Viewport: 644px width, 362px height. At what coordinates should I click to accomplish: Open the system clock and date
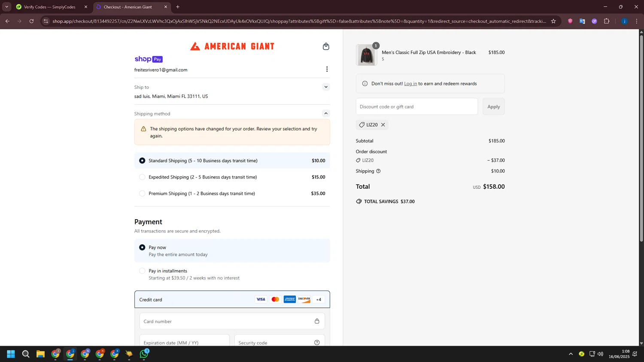pos(619,354)
